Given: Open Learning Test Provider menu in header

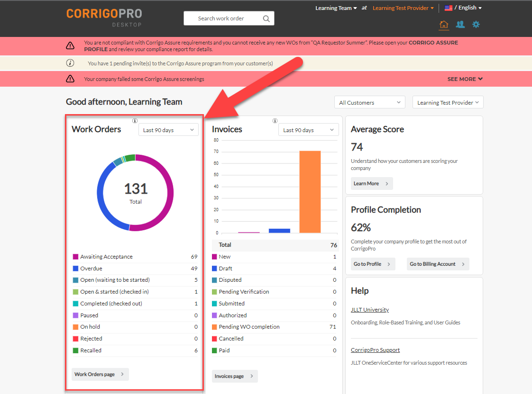Looking at the screenshot, I should point(403,8).
